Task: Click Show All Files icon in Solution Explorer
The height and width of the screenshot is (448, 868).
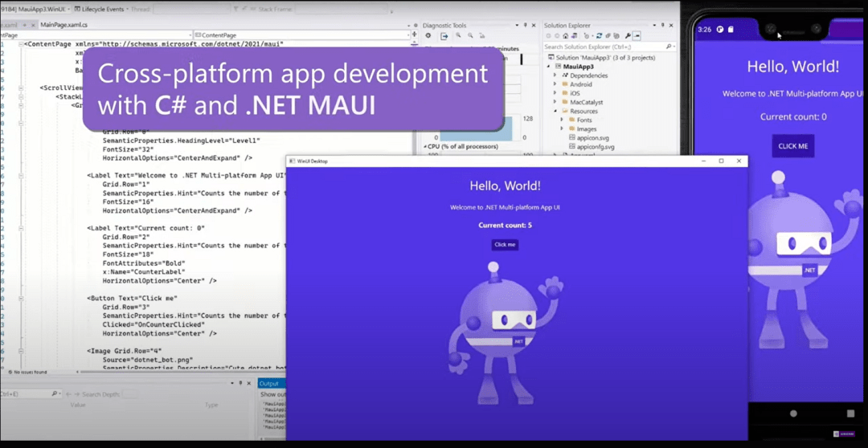Action: point(616,36)
